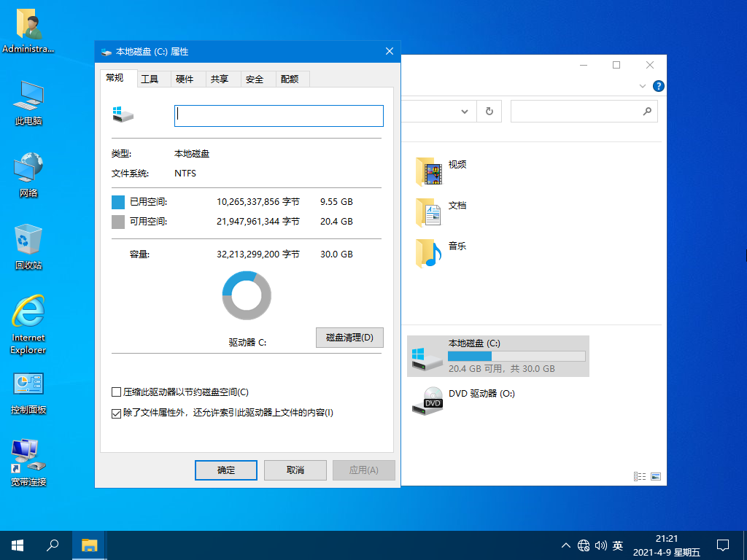Open the Windows Start menu
This screenshot has height=560, width=747.
18,545
